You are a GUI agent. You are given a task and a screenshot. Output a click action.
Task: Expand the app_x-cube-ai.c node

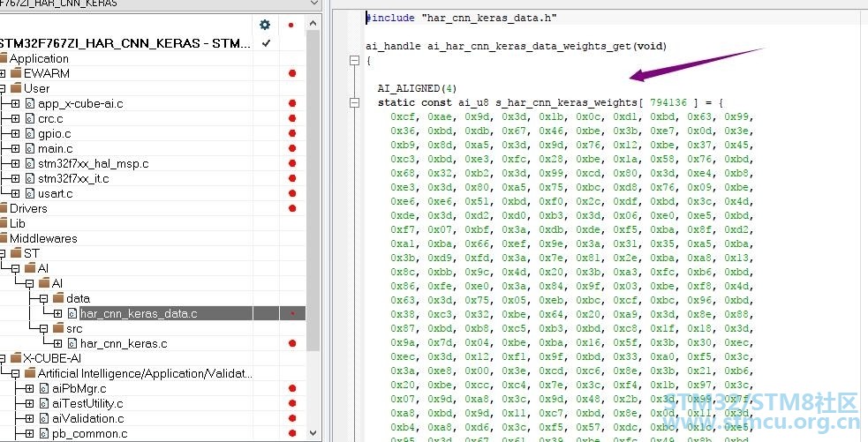[x=15, y=104]
